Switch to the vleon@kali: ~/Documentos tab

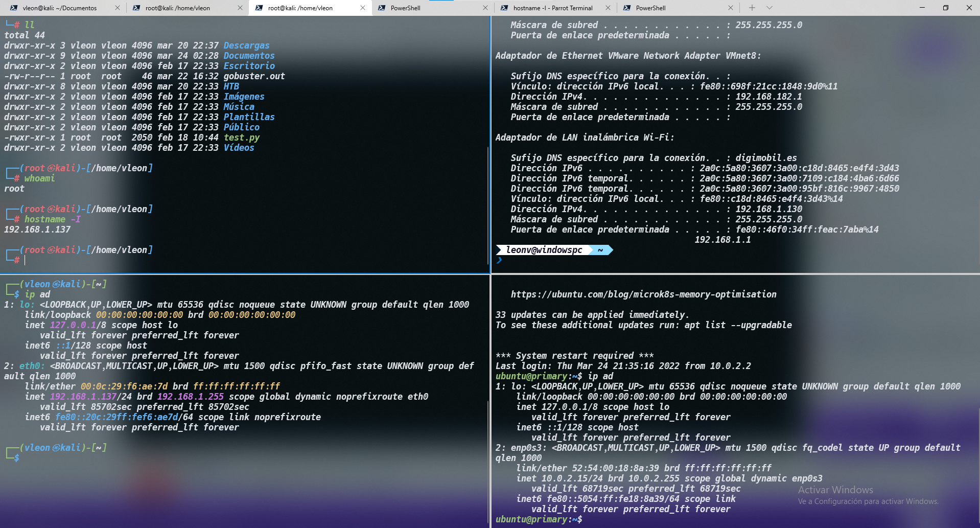point(59,8)
